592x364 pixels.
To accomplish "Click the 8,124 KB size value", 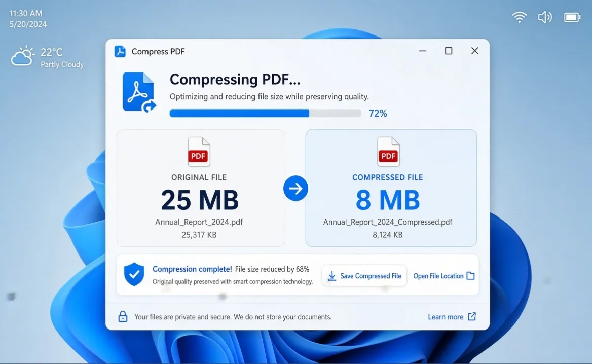I will click(388, 235).
